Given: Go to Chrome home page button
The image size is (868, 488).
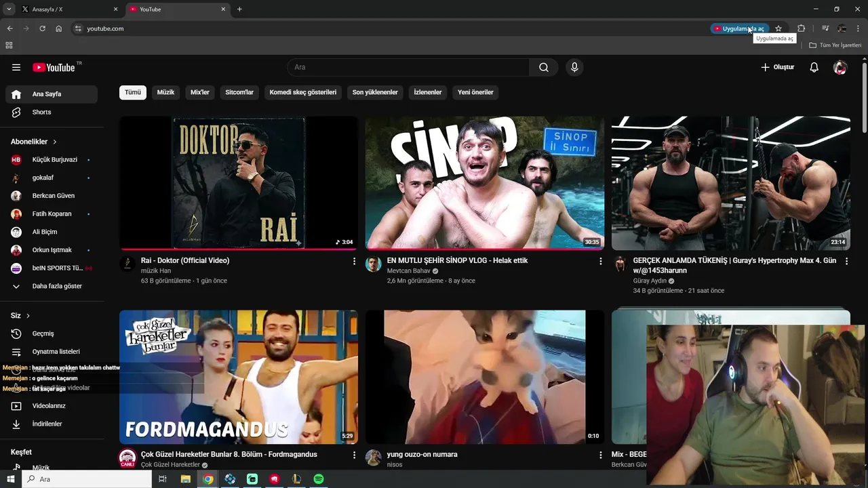Looking at the screenshot, I should click(x=58, y=28).
